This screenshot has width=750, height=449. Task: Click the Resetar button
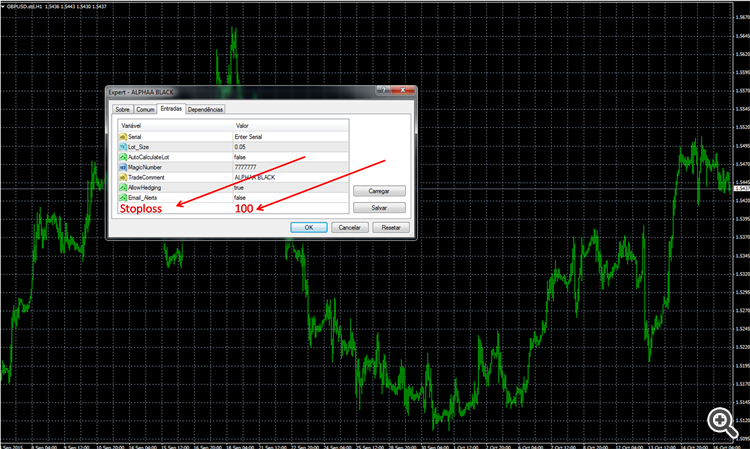pos(391,228)
